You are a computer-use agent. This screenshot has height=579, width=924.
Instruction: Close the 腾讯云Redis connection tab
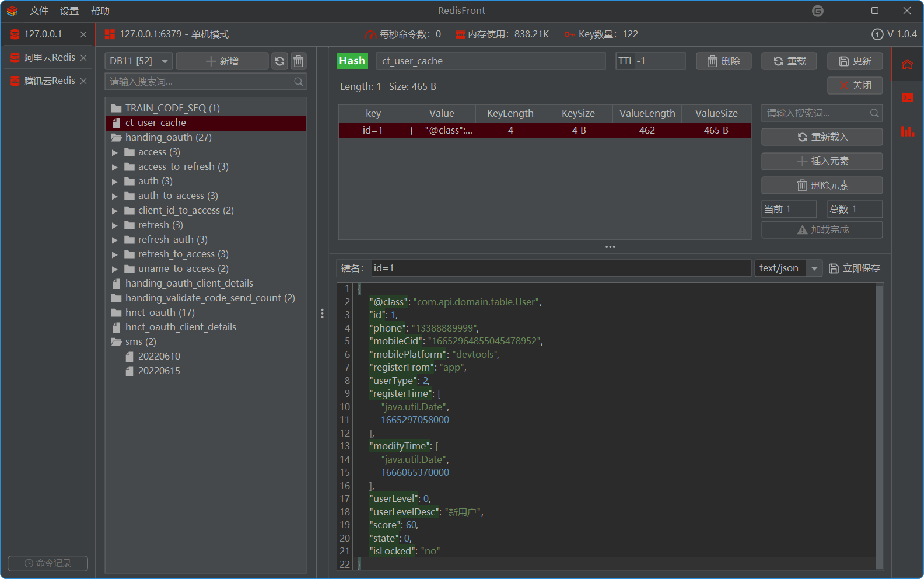click(83, 81)
